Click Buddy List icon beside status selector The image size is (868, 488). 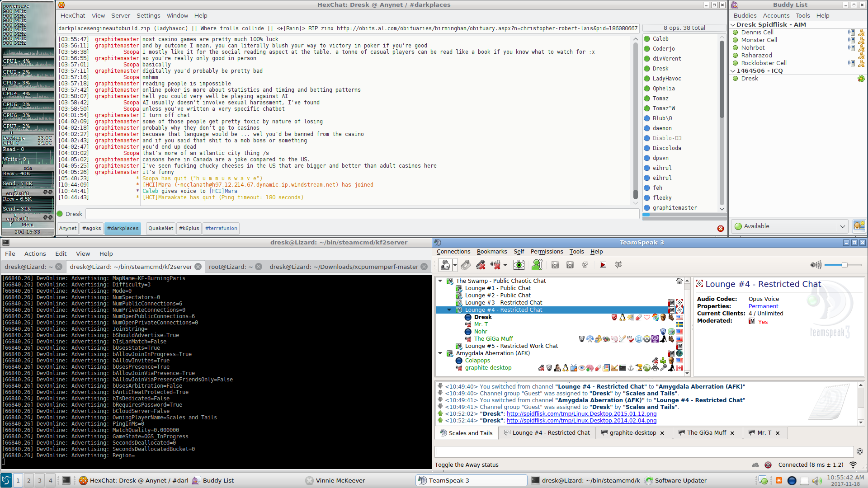pyautogui.click(x=859, y=225)
